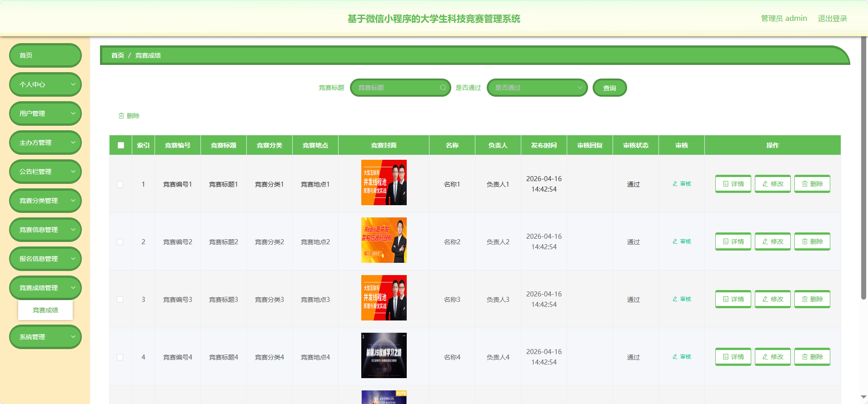Image resolution: width=868 pixels, height=404 pixels.
Task: Expand 报名信息管理 sidebar menu
Action: click(45, 259)
